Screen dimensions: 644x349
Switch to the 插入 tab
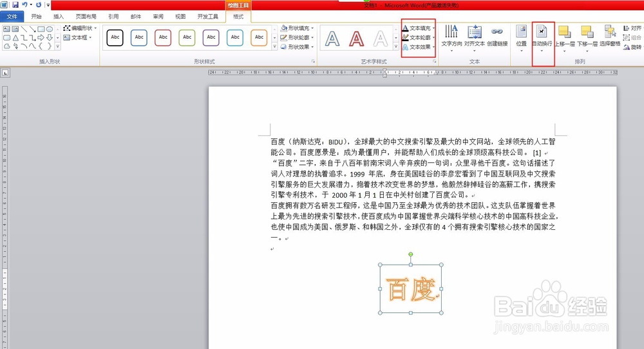point(59,17)
